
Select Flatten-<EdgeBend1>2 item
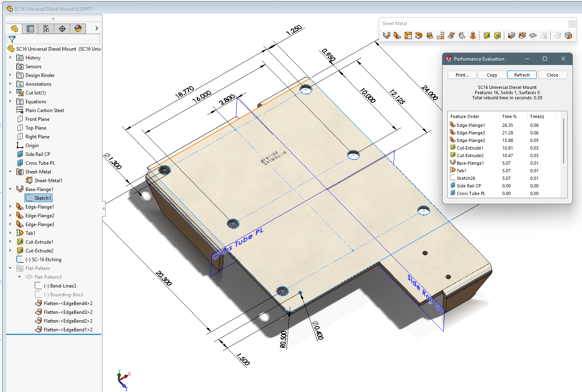click(x=68, y=330)
